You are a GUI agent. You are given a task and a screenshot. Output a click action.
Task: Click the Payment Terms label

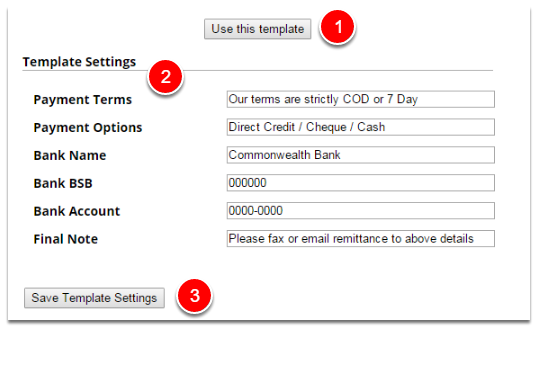click(x=83, y=99)
